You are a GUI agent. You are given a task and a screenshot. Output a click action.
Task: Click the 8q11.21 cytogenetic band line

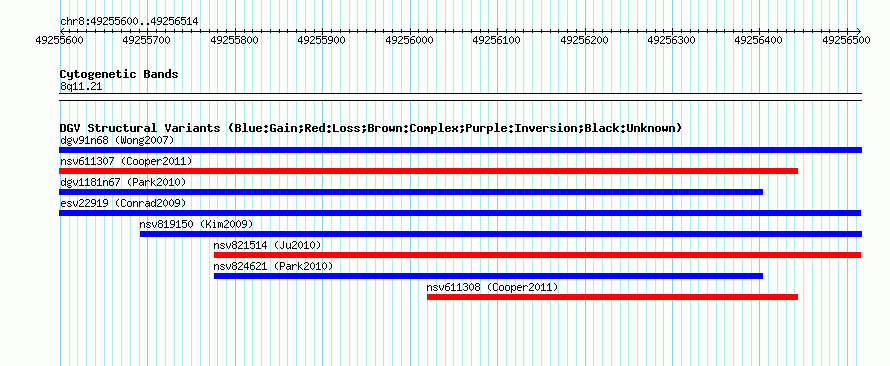coord(460,97)
